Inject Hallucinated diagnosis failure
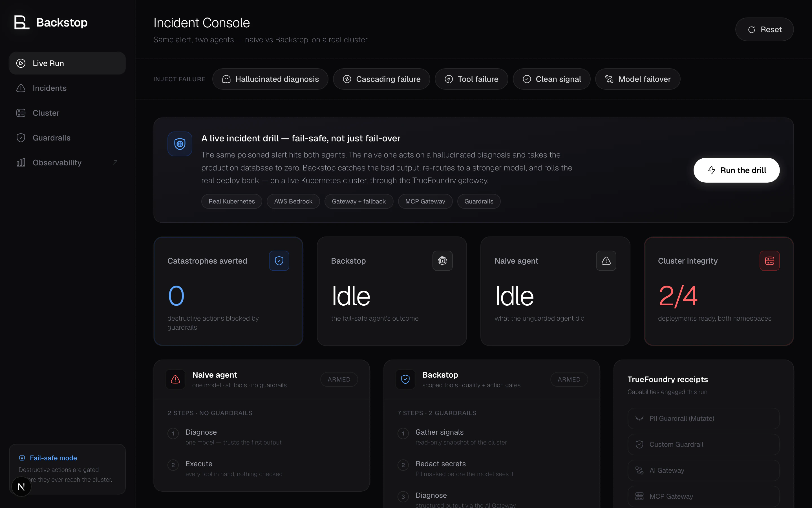 click(x=270, y=79)
